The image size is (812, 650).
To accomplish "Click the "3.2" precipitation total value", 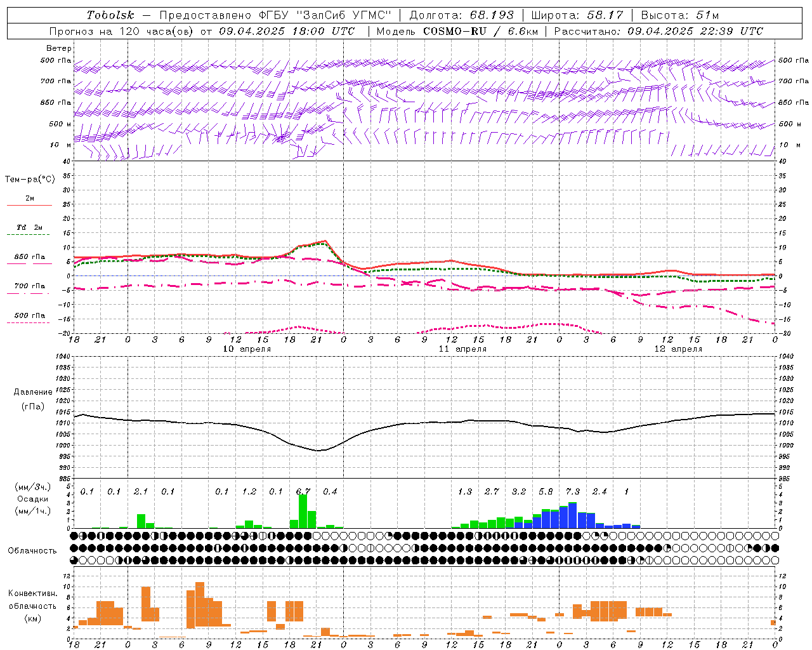I will point(519,492).
